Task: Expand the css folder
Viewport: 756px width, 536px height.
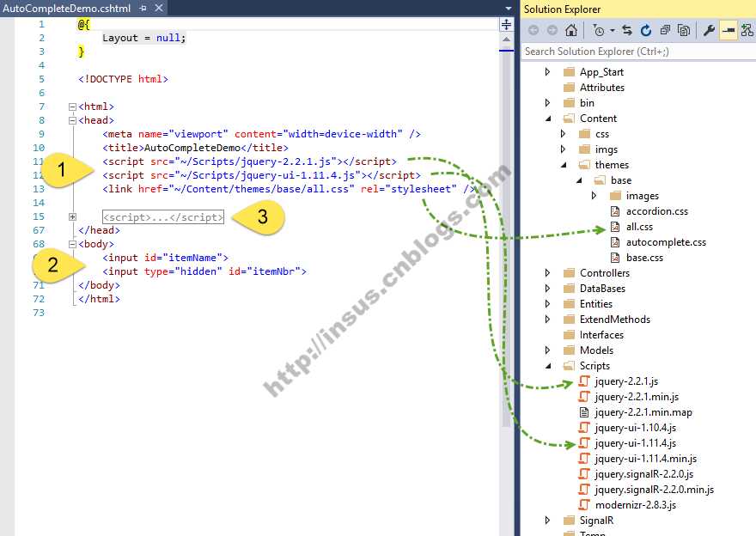Action: (x=563, y=133)
